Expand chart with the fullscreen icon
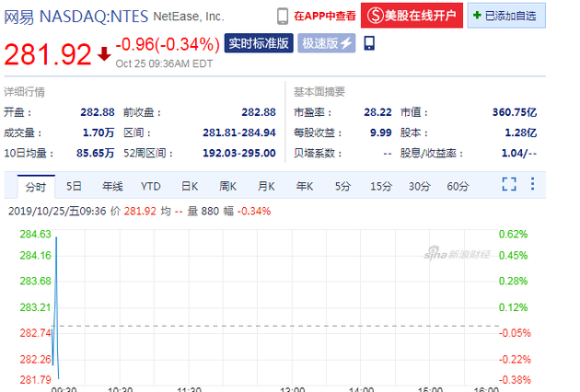Image resolution: width=580 pixels, height=392 pixels. pos(509,184)
